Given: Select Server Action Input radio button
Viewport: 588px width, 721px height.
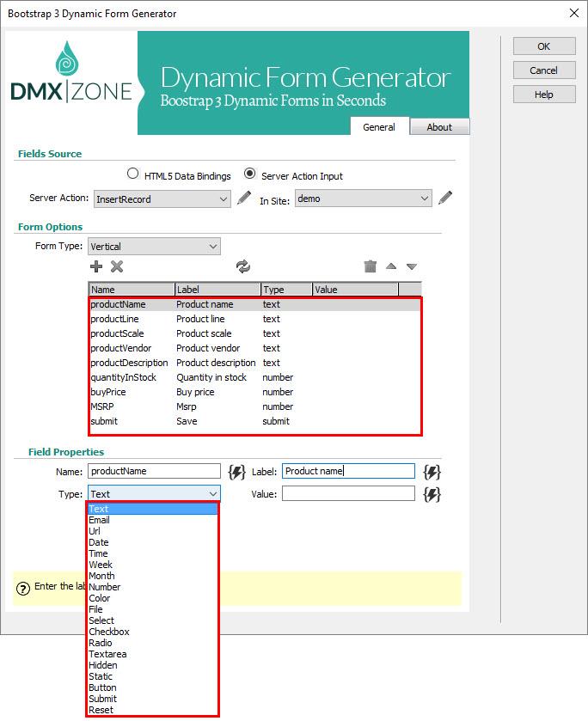Looking at the screenshot, I should (250, 174).
